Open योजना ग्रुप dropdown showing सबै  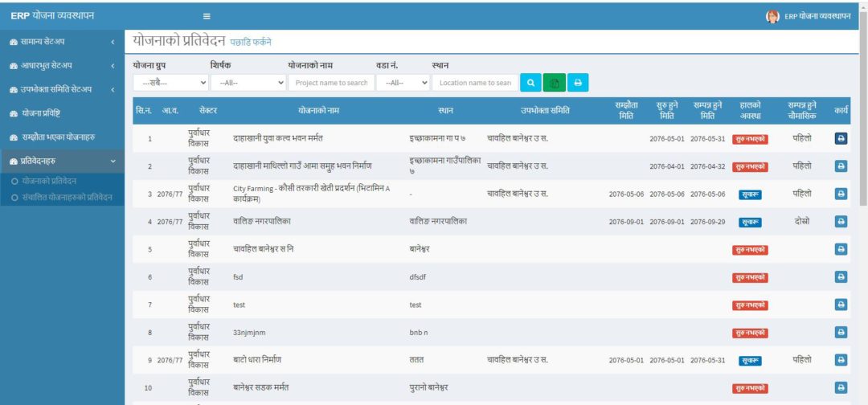click(x=170, y=83)
